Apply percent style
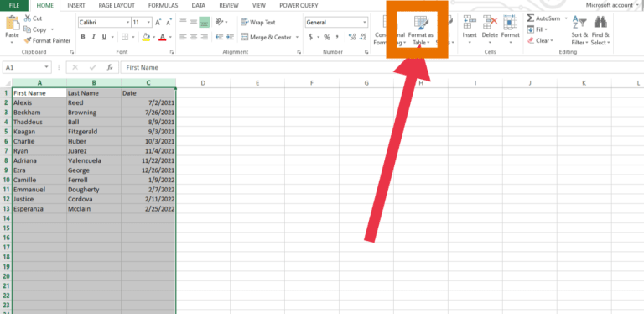Image resolution: width=644 pixels, height=314 pixels. coord(327,37)
